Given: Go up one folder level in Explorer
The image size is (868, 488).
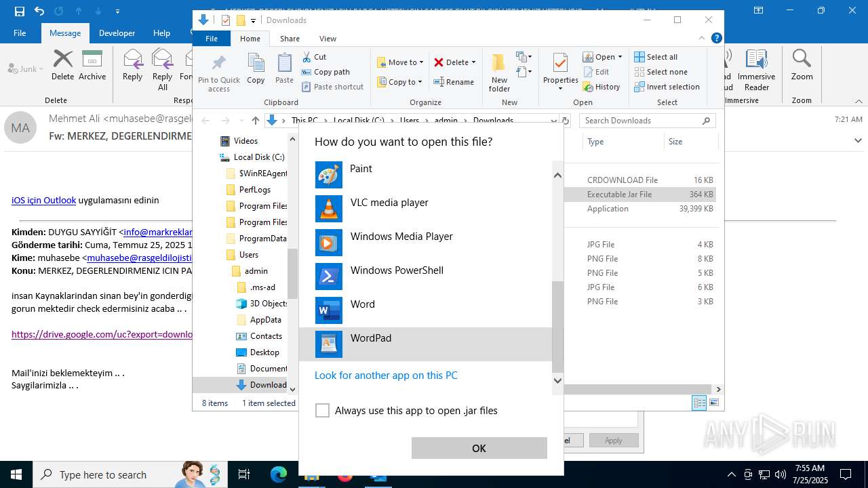Looking at the screenshot, I should coord(255,121).
